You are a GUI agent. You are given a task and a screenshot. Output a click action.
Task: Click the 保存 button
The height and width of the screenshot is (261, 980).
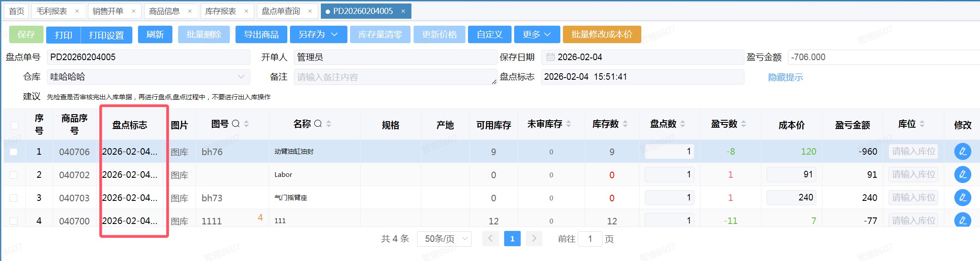pos(26,34)
